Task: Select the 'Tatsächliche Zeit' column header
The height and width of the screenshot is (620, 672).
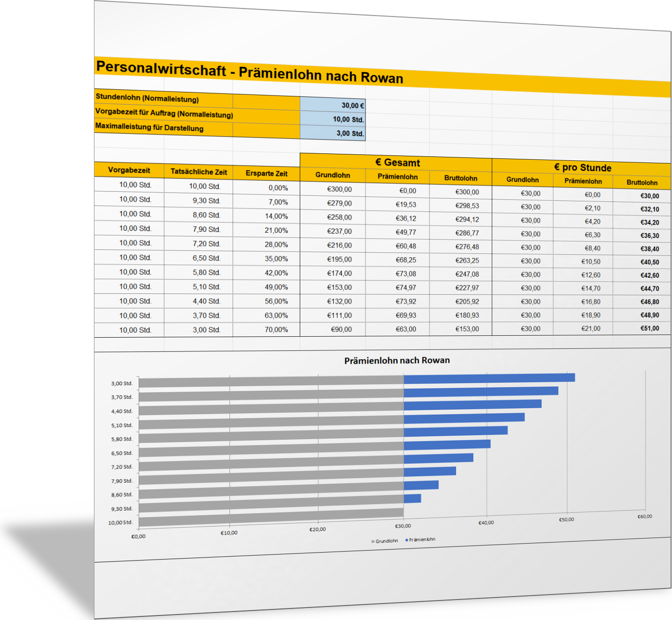Action: click(198, 172)
